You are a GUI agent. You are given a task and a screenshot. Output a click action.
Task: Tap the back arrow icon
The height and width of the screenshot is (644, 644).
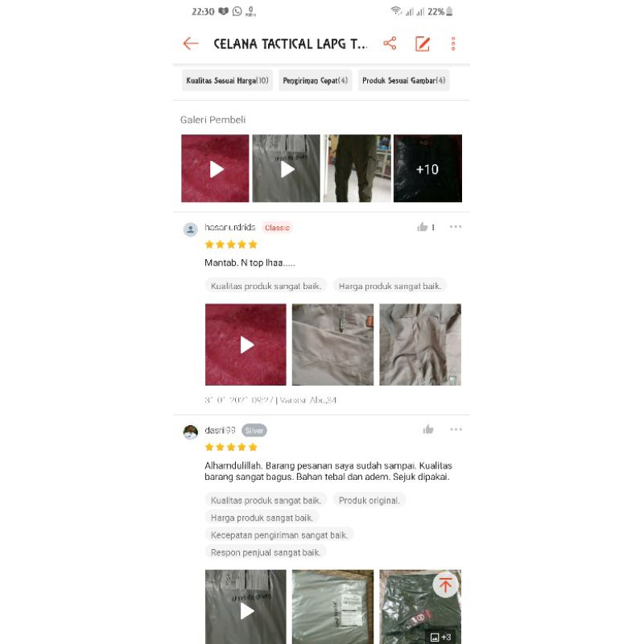click(x=191, y=43)
